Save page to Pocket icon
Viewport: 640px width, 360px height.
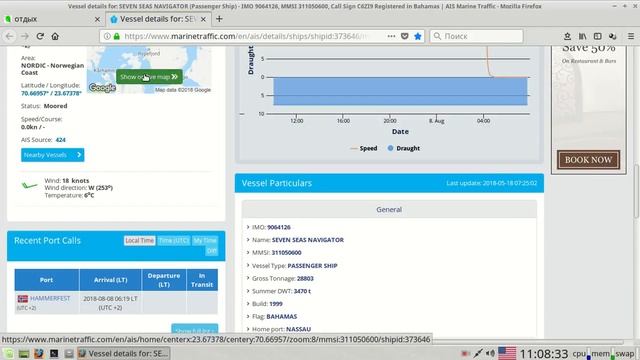click(404, 36)
